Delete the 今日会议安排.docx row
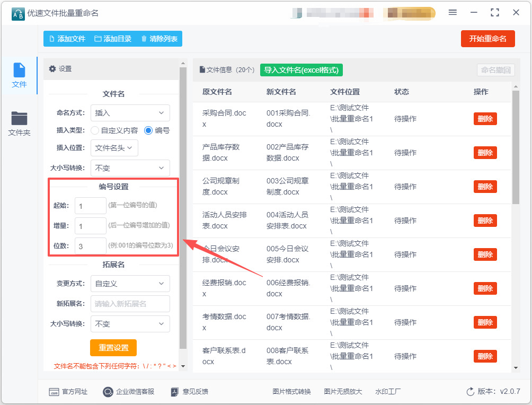This screenshot has height=405, width=532. click(x=485, y=254)
